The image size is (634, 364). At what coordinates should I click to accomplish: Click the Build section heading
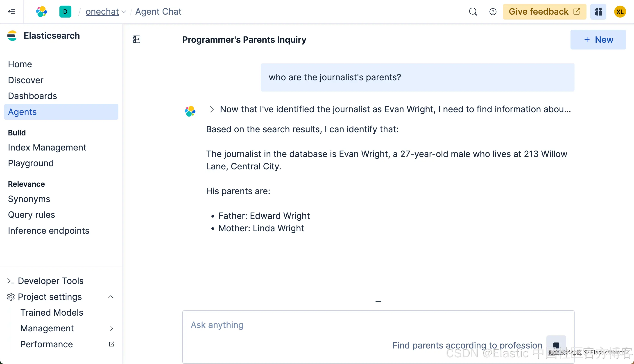click(x=17, y=133)
